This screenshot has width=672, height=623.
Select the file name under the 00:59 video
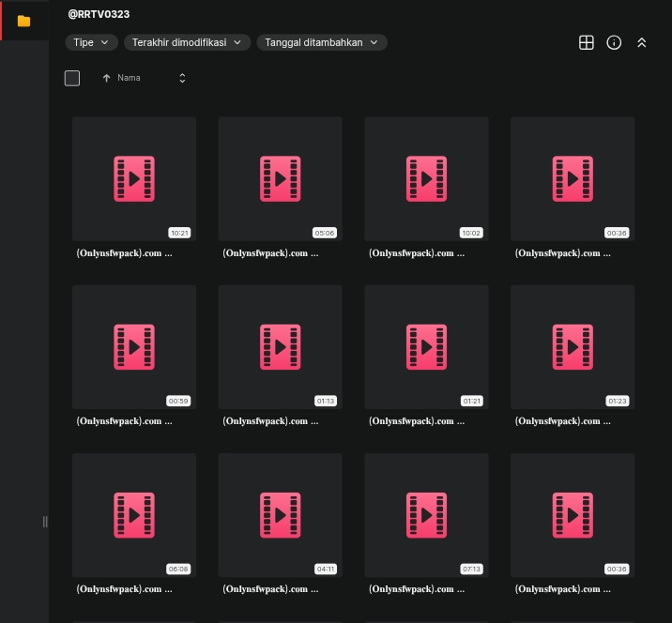[x=124, y=421]
